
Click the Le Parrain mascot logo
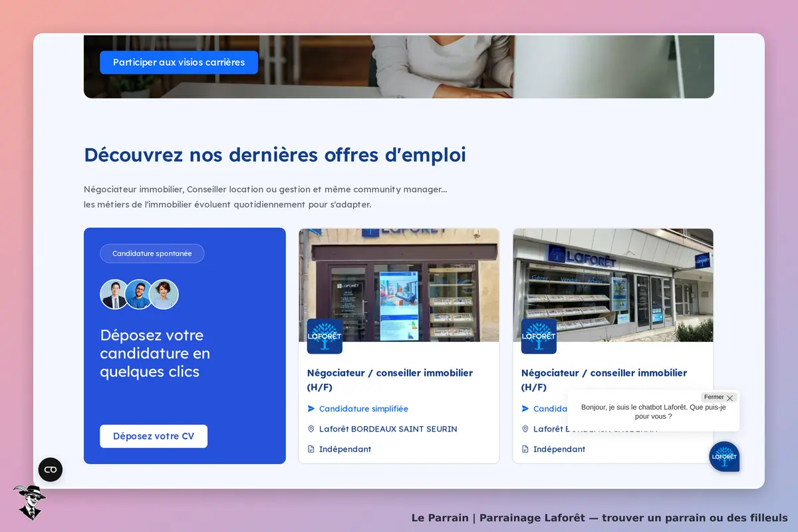pos(29,502)
